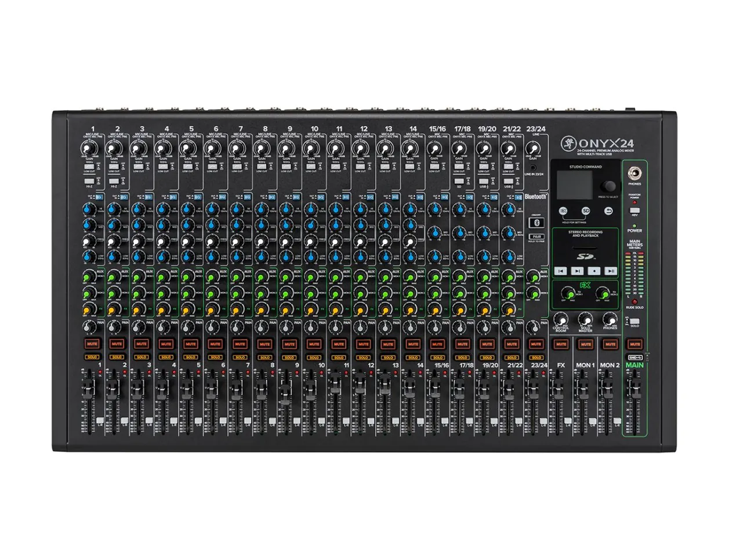Toggle channel 1 EQ in/out button
729x560 pixels.
coord(99,197)
